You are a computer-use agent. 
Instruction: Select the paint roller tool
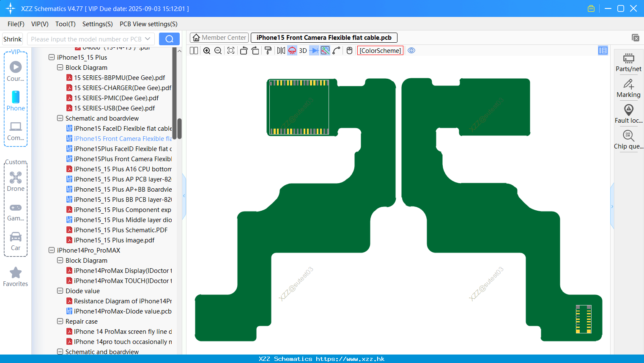click(x=268, y=50)
